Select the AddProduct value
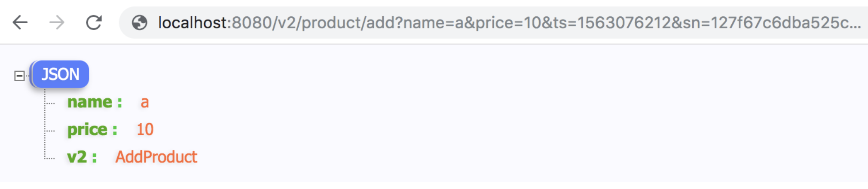The image size is (868, 189). pyautogui.click(x=156, y=157)
